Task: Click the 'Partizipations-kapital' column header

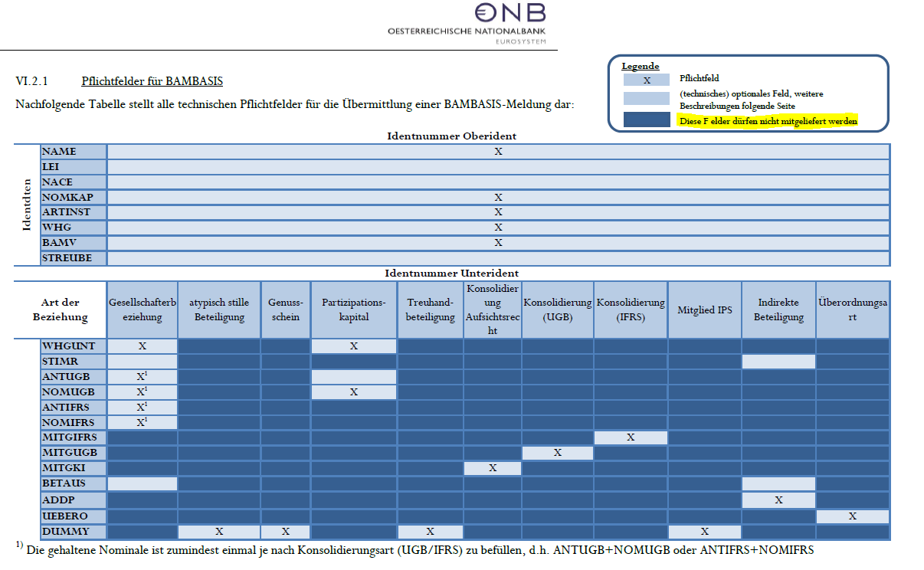Action: point(354,310)
